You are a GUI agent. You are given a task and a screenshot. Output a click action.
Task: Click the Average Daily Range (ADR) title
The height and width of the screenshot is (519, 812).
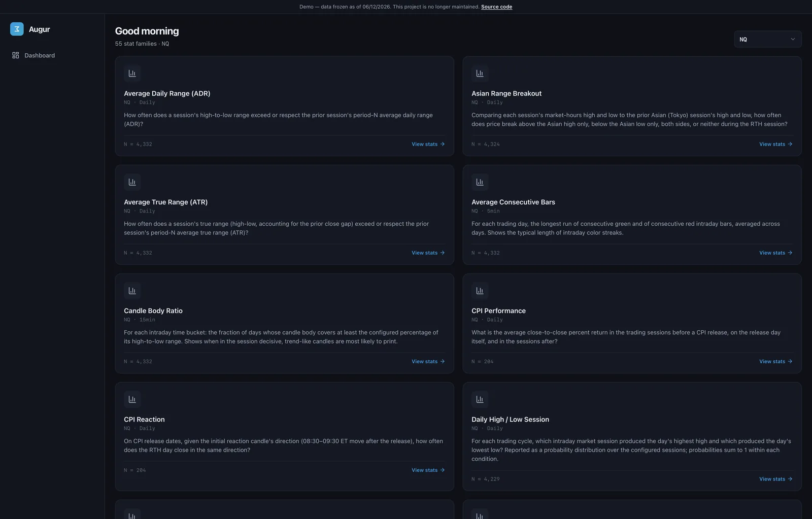point(167,93)
